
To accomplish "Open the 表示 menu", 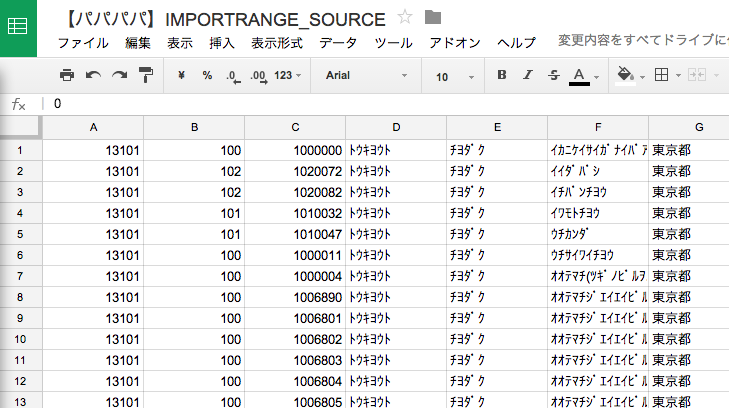I will point(180,43).
